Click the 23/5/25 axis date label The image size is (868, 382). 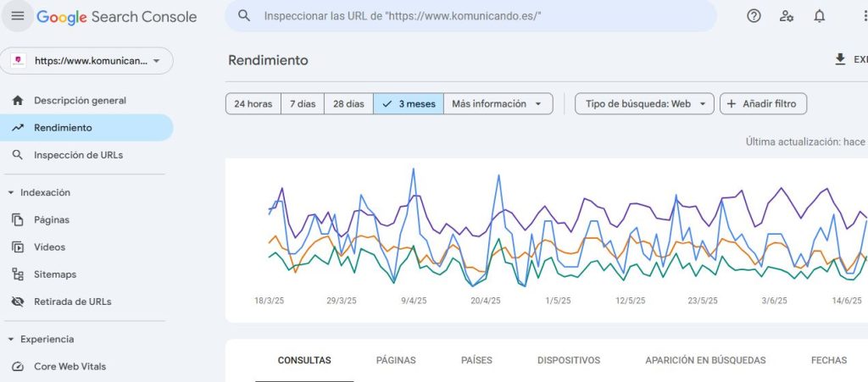click(x=703, y=301)
